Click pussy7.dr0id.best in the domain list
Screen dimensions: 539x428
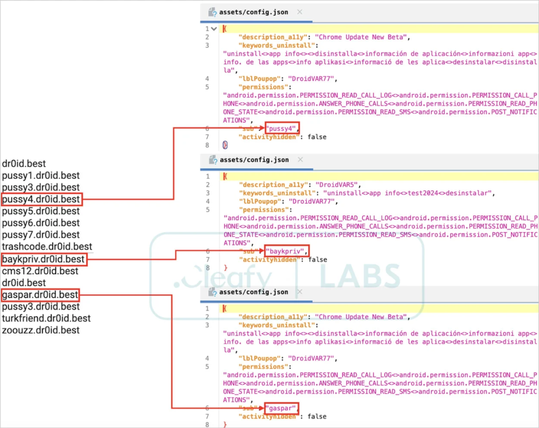(41, 235)
